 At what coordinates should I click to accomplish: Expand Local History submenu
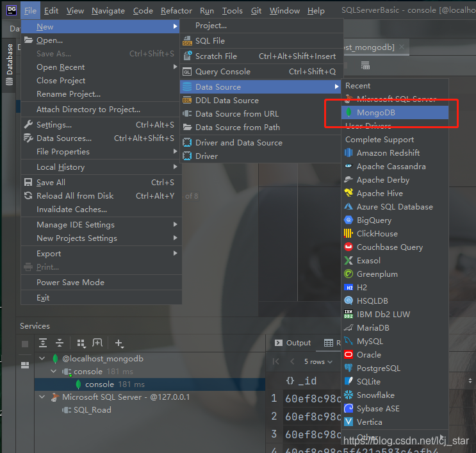pyautogui.click(x=101, y=167)
